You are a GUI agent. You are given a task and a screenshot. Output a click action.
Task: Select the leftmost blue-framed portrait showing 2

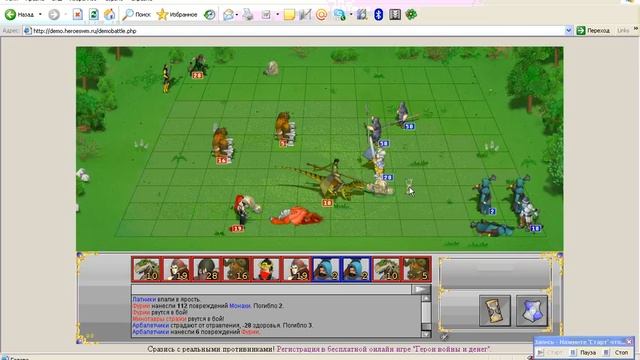(x=327, y=269)
